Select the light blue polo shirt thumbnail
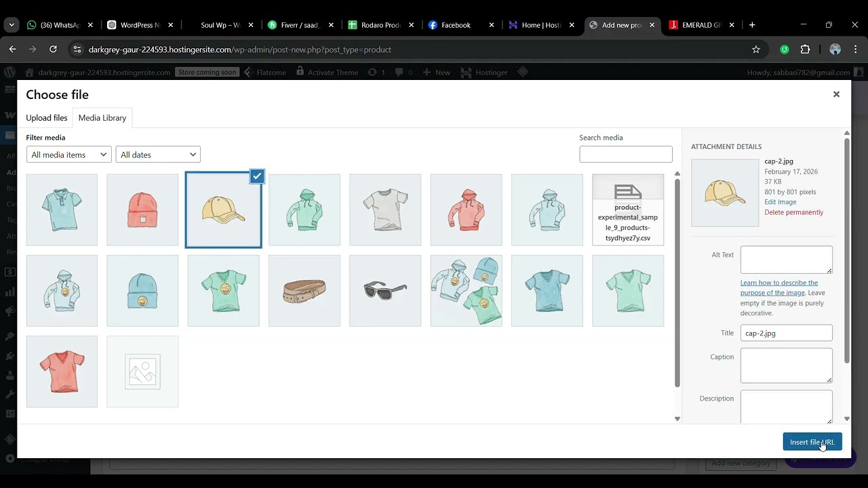The image size is (868, 488). [x=62, y=210]
